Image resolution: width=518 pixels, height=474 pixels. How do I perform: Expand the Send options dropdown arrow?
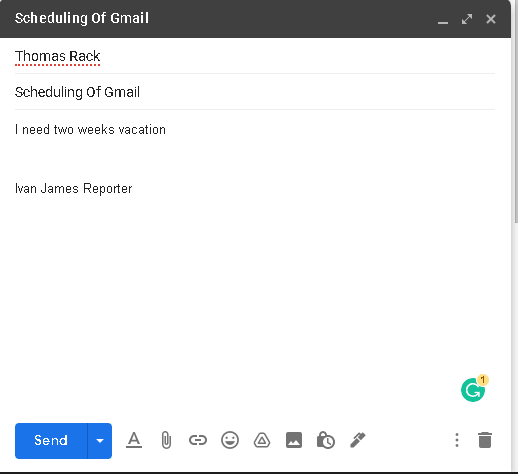(100, 441)
